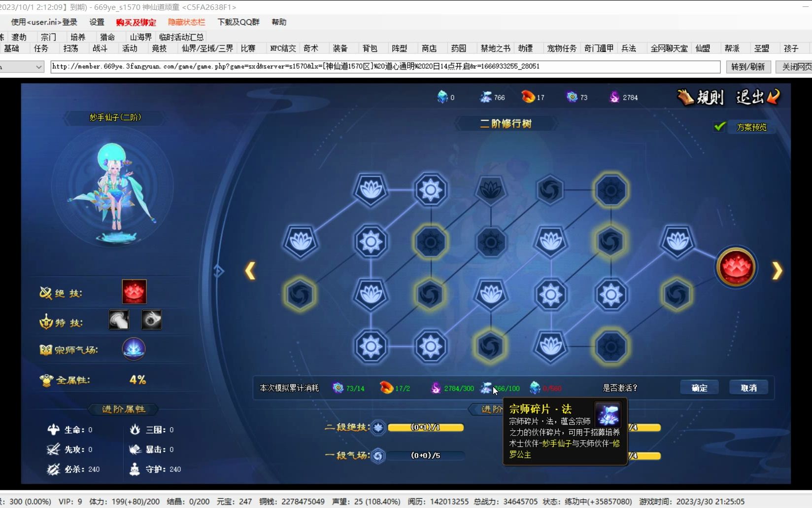Go to previous tree with left yellow arrow
This screenshot has width=812, height=508.
[250, 270]
